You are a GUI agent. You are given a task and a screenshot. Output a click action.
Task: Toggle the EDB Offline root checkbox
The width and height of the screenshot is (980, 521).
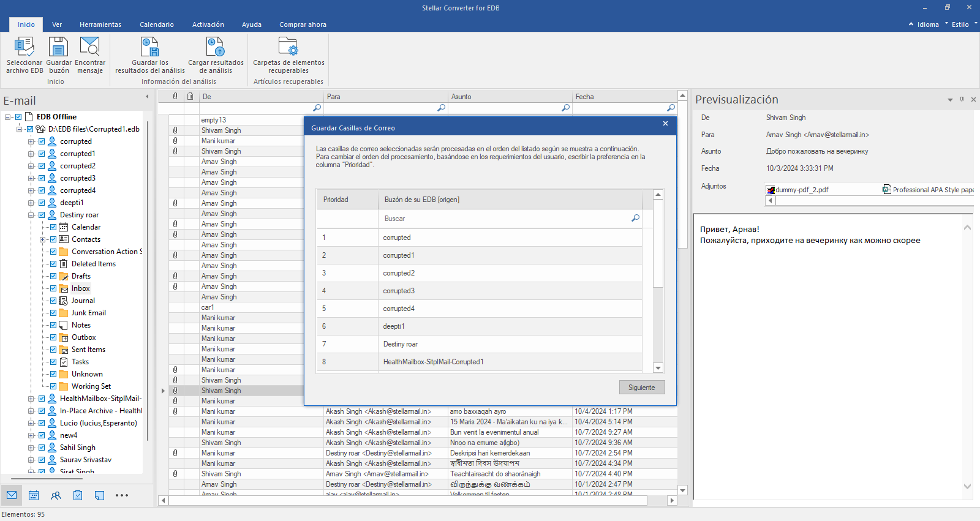click(x=18, y=117)
